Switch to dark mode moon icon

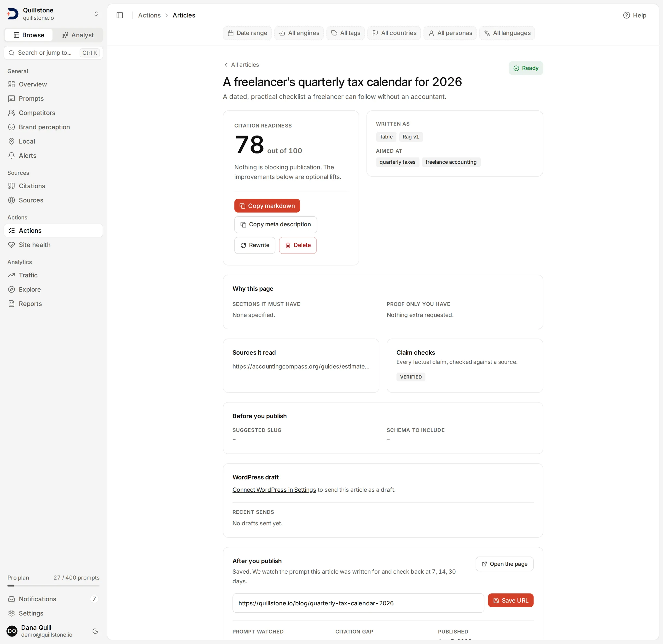point(95,631)
